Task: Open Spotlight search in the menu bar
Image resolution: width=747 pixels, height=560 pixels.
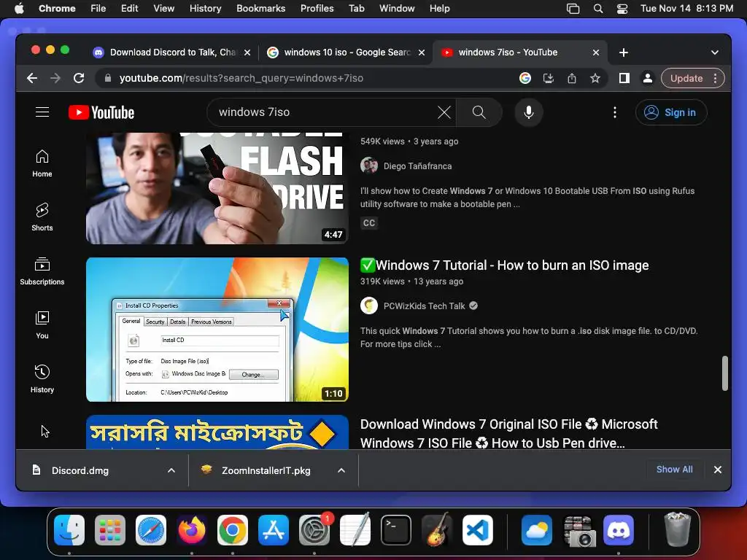Action: click(x=598, y=9)
